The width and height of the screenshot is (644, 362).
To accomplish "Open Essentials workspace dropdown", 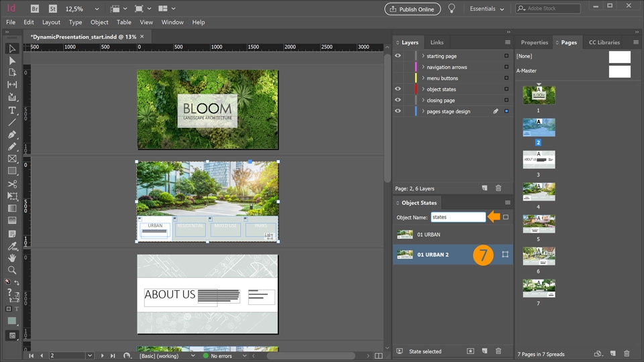I will click(x=487, y=9).
